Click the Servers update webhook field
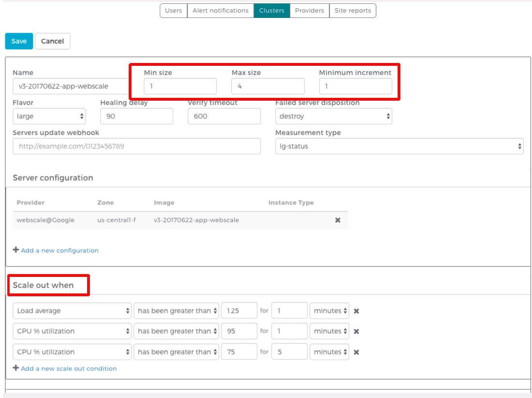Image resolution: width=532 pixels, height=398 pixels. pyautogui.click(x=136, y=146)
